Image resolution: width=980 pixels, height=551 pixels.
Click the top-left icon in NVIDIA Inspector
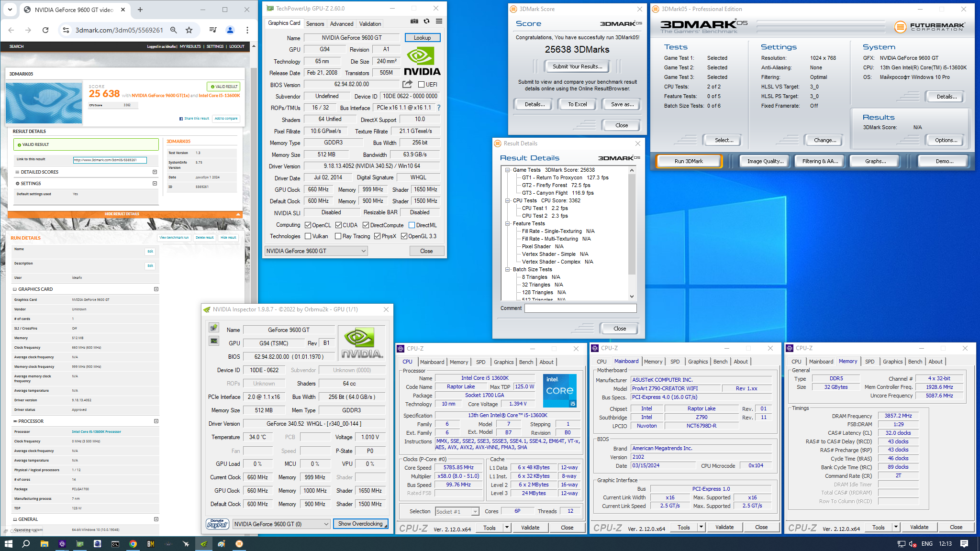pyautogui.click(x=214, y=328)
